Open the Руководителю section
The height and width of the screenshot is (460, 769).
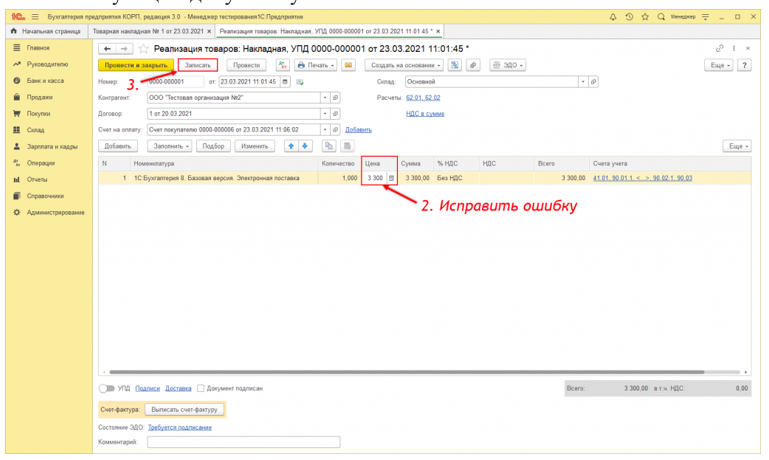47,64
